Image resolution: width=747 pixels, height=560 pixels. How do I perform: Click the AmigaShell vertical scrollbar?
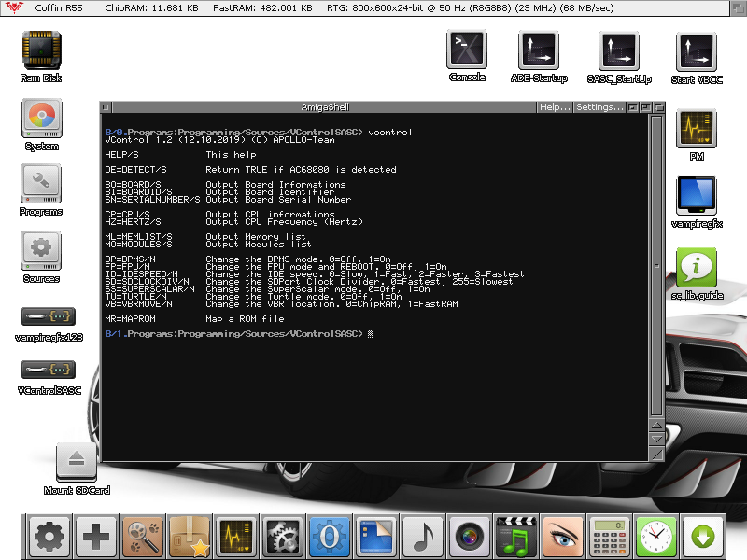pos(656,266)
